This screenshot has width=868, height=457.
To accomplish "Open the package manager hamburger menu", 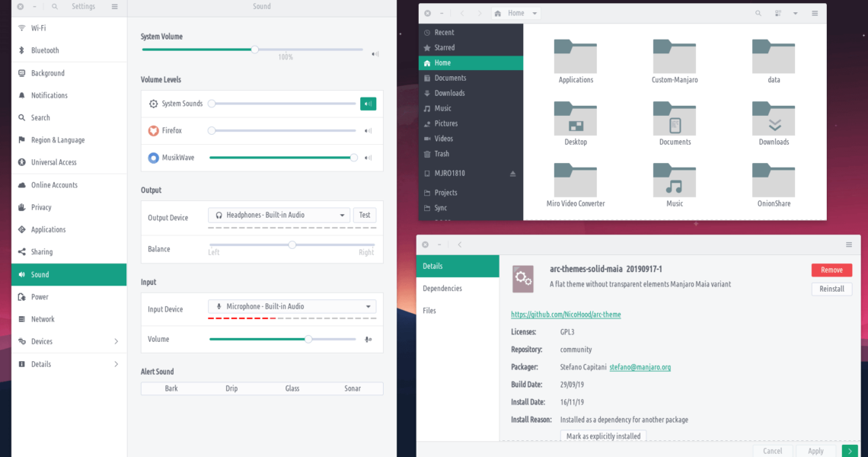I will 848,244.
